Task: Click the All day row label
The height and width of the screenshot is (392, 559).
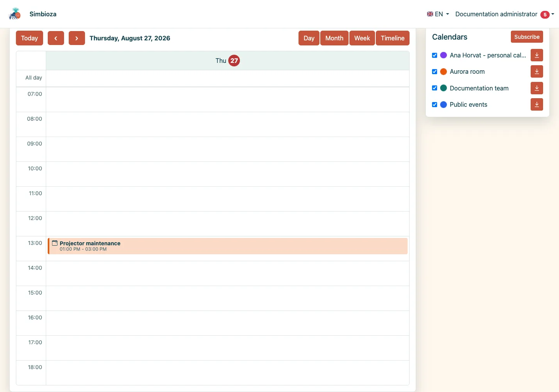Action: tap(34, 78)
